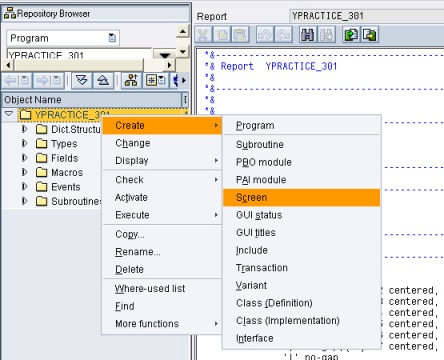Select the Fields tree folder
Image resolution: width=444 pixels, height=360 pixels.
(57, 158)
